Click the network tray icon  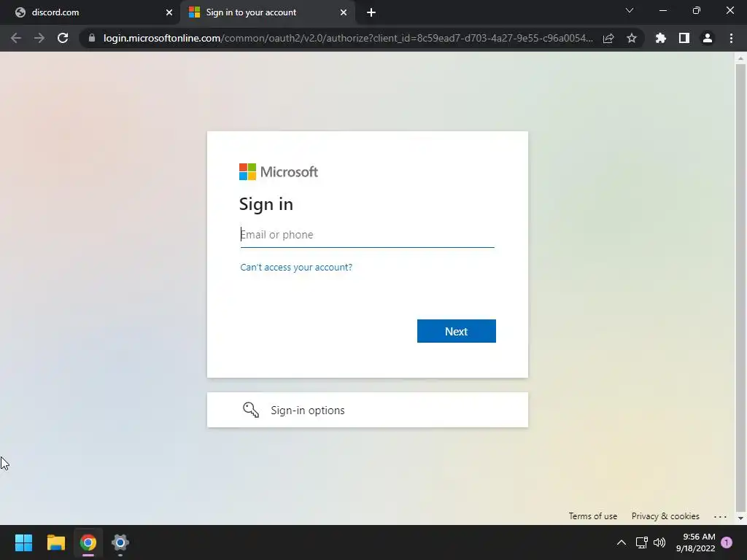click(642, 542)
